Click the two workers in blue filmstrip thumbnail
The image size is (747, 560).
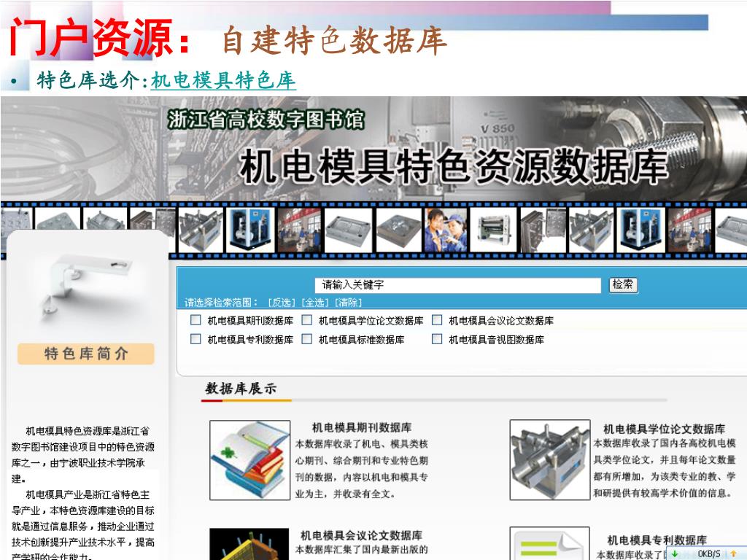(x=446, y=230)
